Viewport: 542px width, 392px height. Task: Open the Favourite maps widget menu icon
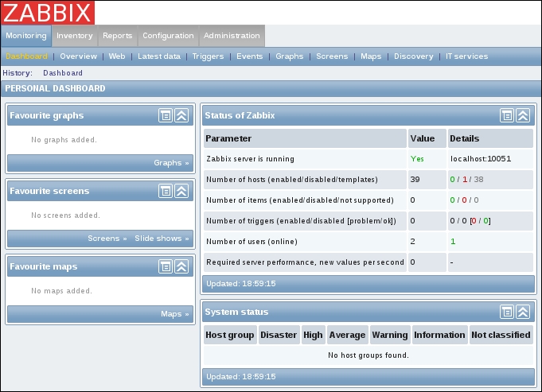pyautogui.click(x=166, y=266)
